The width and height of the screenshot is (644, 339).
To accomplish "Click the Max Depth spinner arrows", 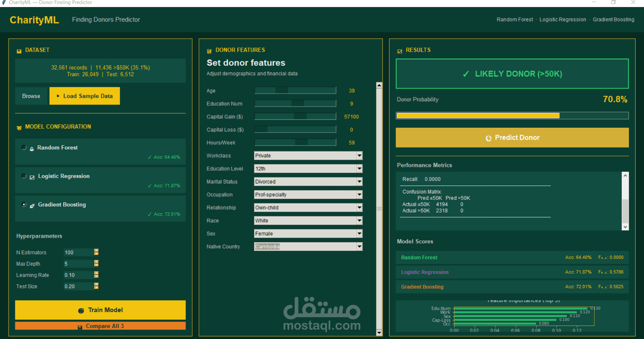I will click(96, 264).
